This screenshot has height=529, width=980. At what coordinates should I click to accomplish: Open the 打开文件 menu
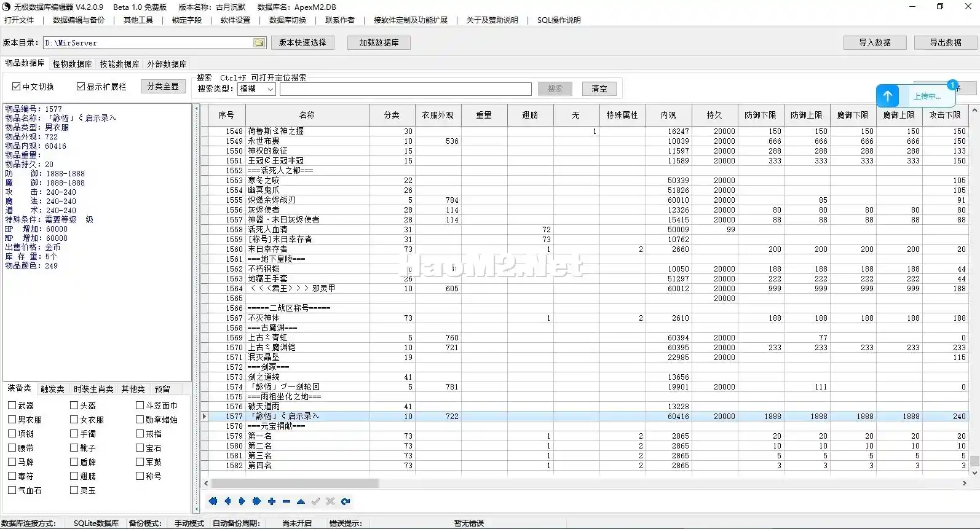[x=19, y=20]
